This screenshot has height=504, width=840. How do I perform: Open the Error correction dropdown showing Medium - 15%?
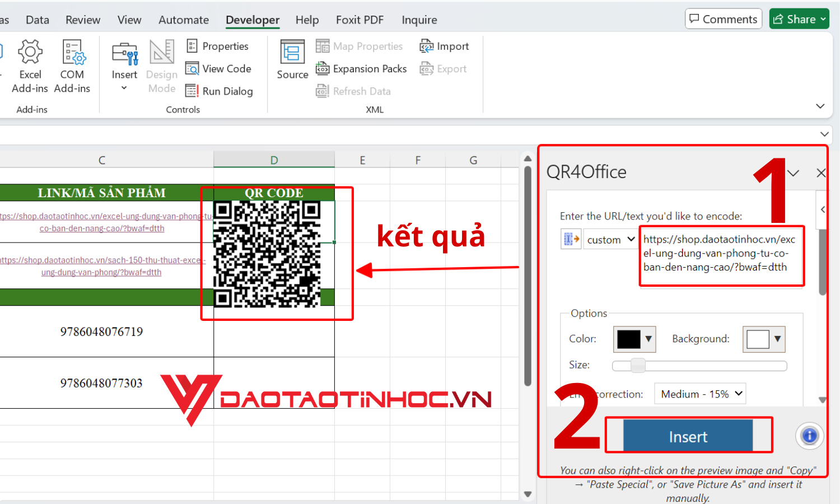[699, 393]
